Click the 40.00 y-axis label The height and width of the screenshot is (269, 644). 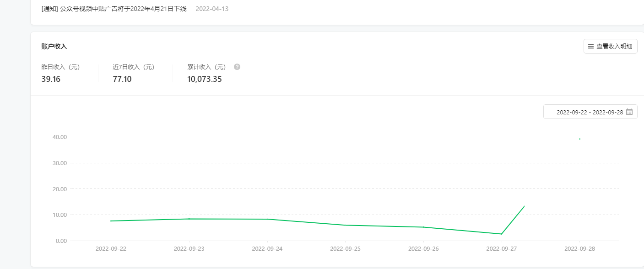pyautogui.click(x=60, y=137)
